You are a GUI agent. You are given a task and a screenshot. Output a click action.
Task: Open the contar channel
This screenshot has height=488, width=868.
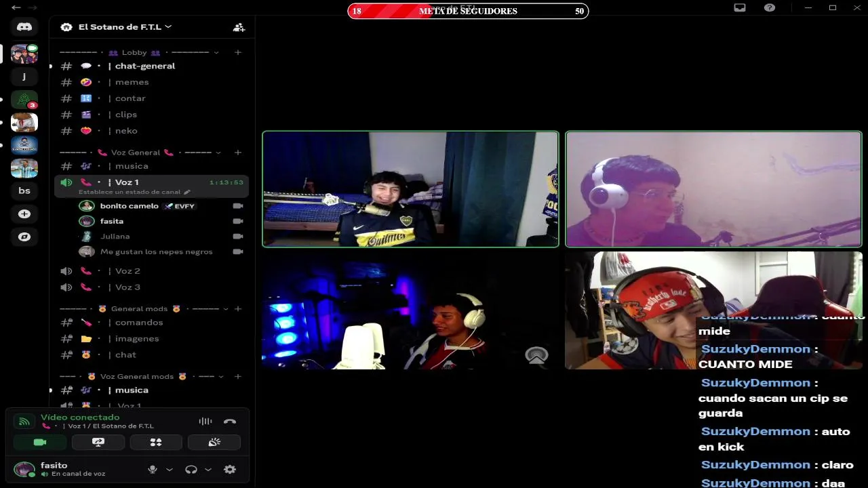[x=151, y=98]
